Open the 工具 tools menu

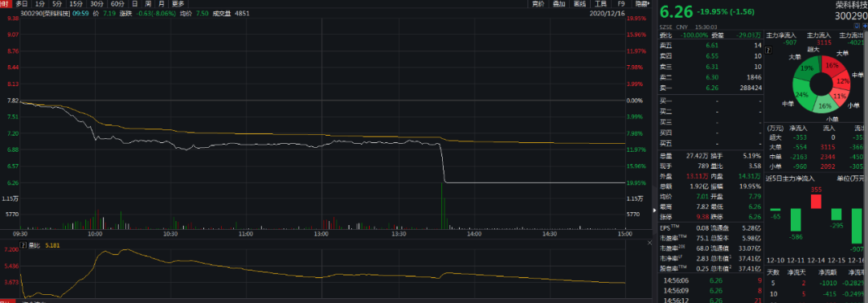point(600,3)
